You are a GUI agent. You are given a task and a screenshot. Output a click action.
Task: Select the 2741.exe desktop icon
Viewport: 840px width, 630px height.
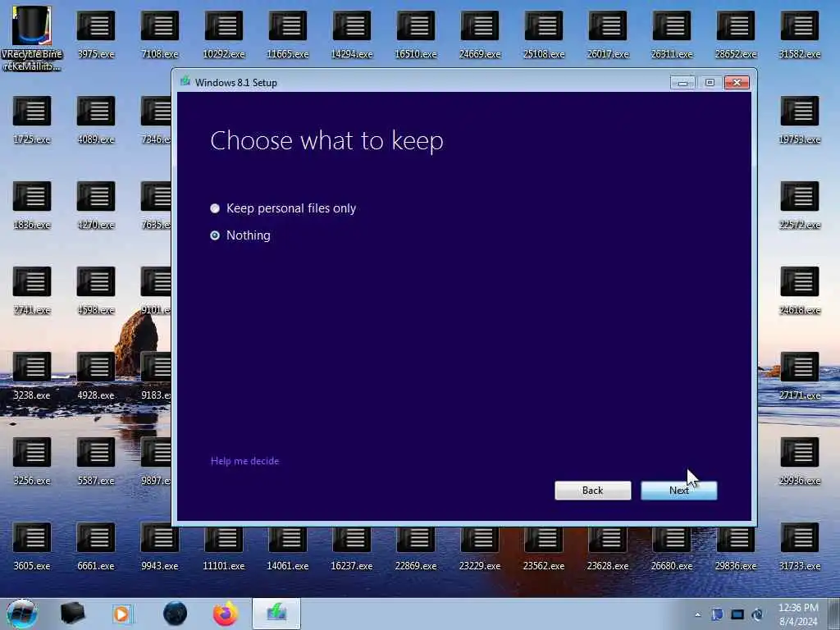click(32, 291)
